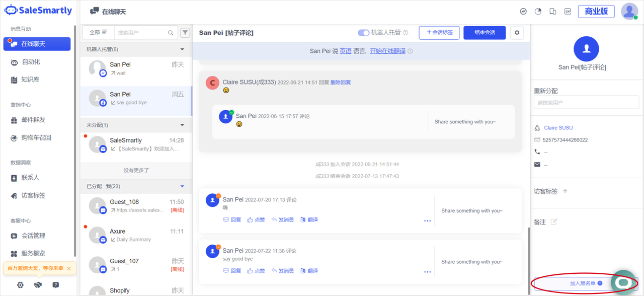
Task: Click the filter icon beside user search
Action: (185, 33)
